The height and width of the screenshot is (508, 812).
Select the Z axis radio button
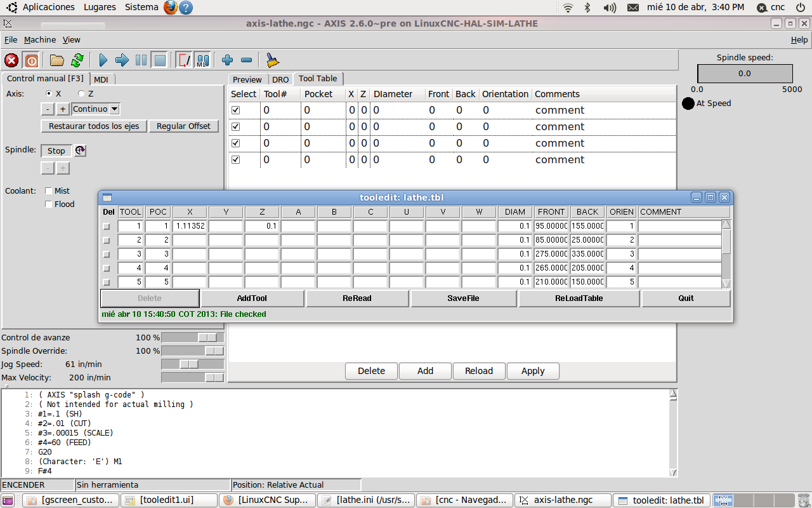[81, 93]
